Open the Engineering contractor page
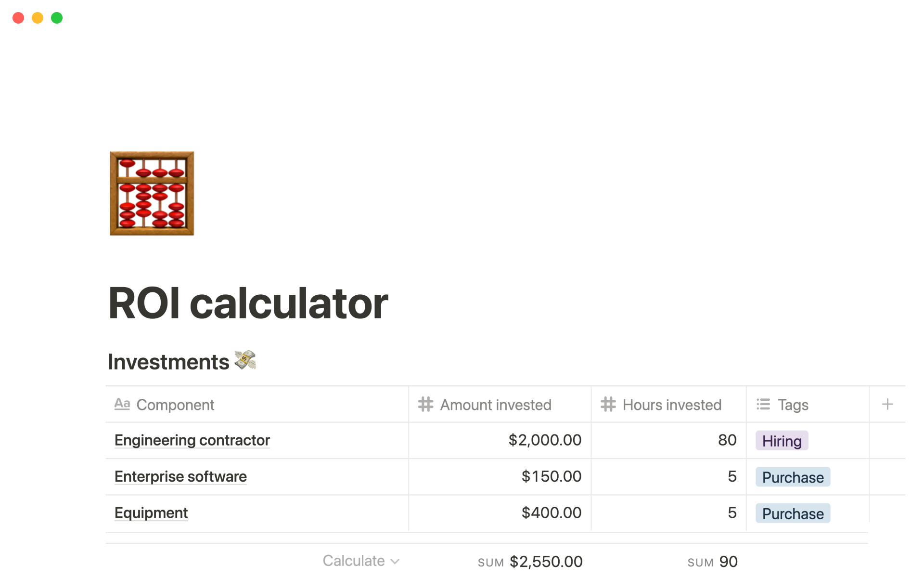The width and height of the screenshot is (924, 578). [x=192, y=440]
